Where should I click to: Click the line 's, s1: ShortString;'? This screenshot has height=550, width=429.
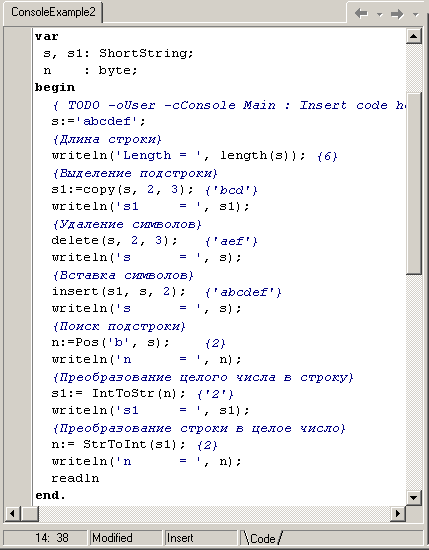[x=118, y=54]
